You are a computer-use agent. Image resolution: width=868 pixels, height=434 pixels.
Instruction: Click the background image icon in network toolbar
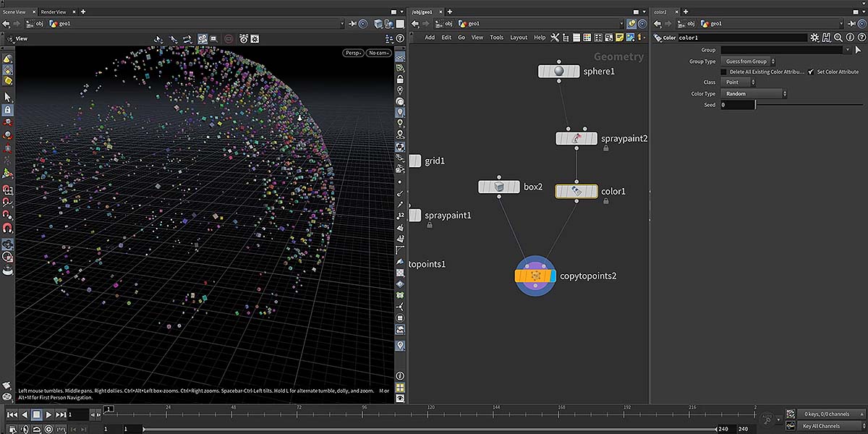click(631, 38)
